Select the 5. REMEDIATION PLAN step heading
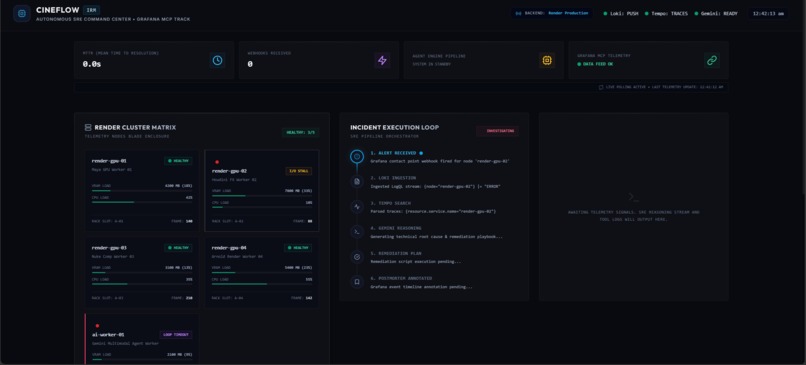 pos(396,253)
